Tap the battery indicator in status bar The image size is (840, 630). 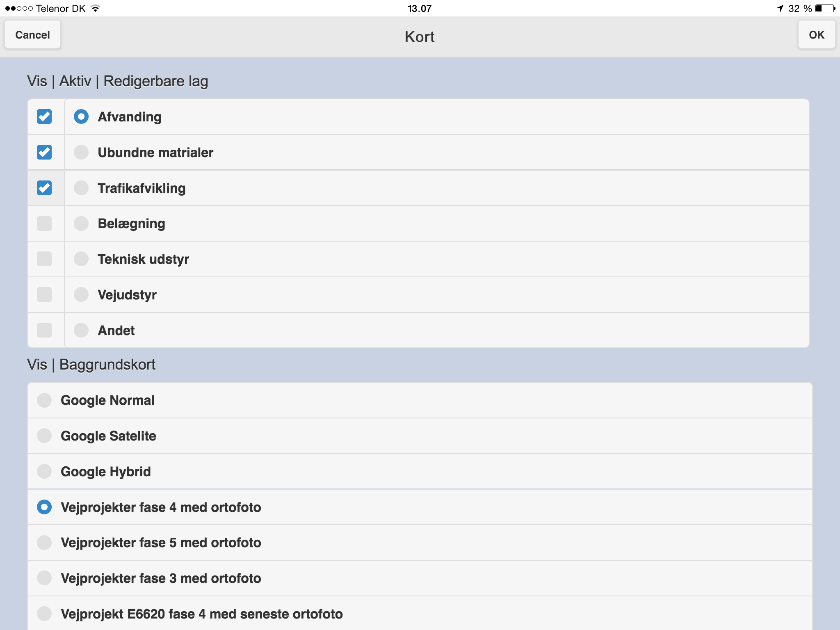coord(825,9)
